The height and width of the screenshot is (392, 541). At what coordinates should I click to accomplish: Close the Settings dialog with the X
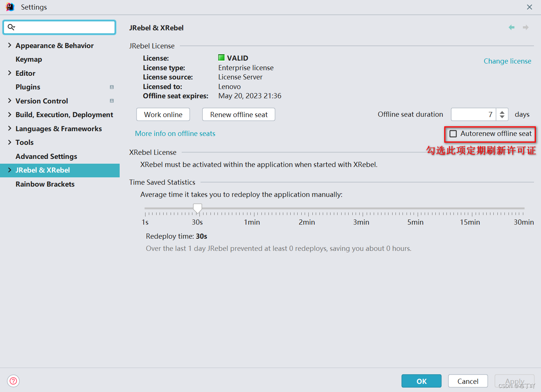click(x=529, y=7)
